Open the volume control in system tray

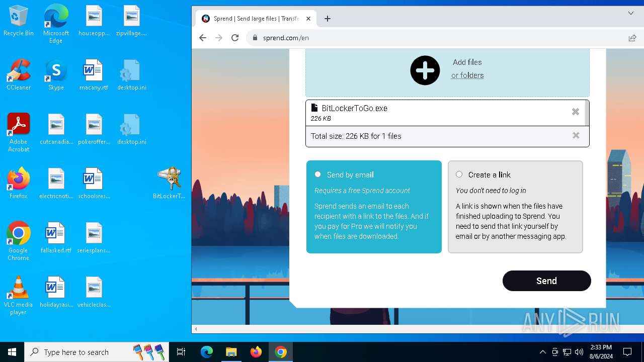579,352
